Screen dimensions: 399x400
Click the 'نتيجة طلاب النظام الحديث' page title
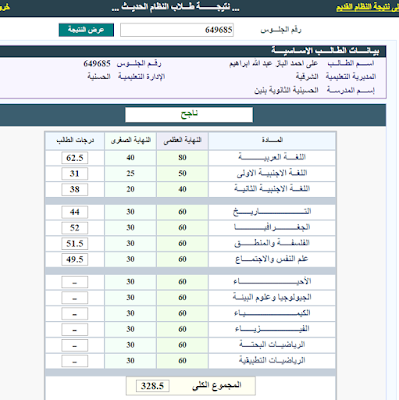coord(176,7)
